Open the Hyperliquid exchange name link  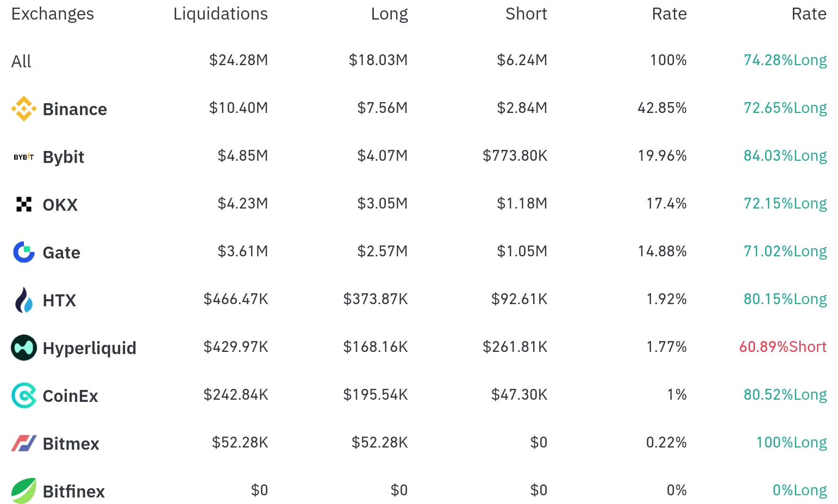89,348
